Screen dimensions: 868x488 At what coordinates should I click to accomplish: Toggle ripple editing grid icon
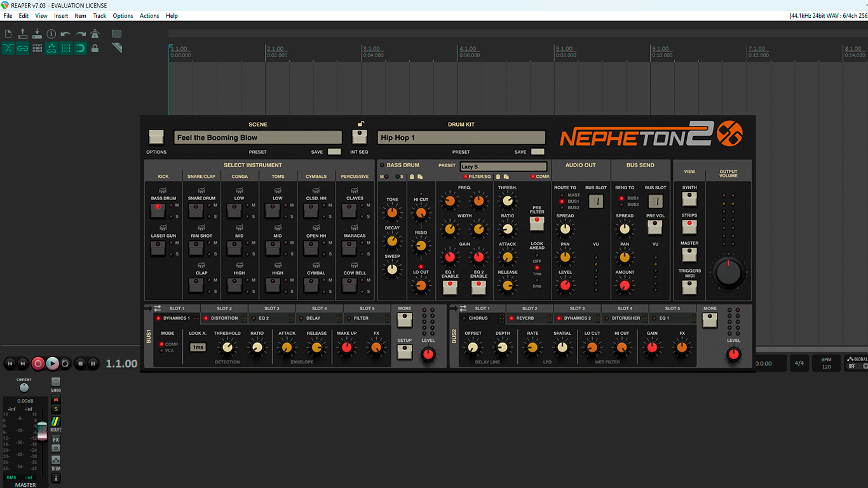pos(37,48)
